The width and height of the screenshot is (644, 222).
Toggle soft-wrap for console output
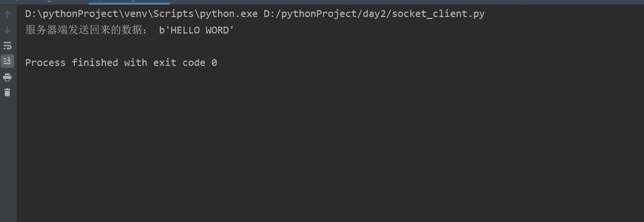7,46
